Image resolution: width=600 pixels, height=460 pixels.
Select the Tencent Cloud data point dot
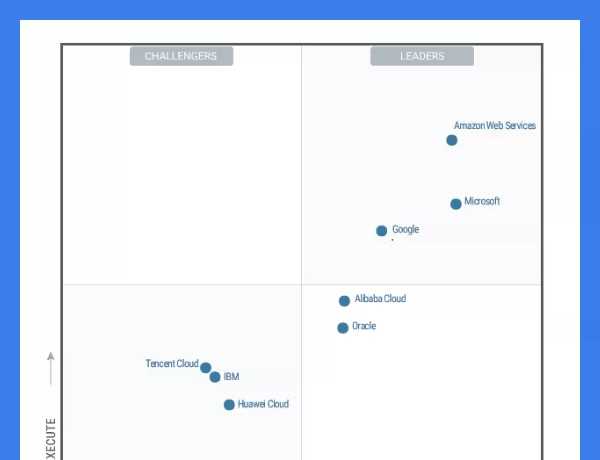205,368
